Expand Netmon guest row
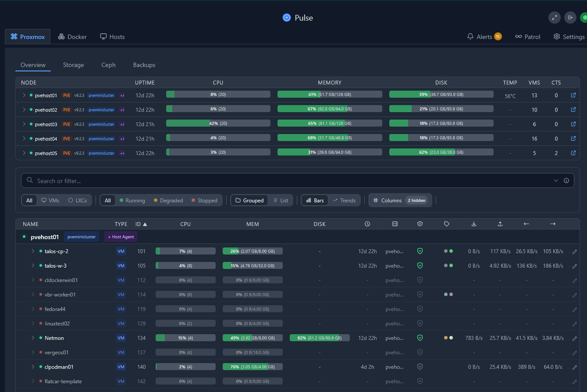 pyautogui.click(x=33, y=338)
